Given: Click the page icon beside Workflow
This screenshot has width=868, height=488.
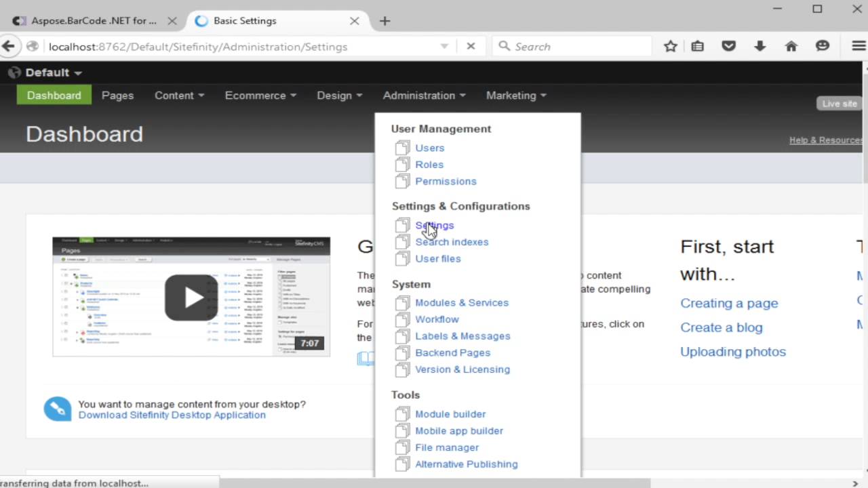Looking at the screenshot, I should [403, 319].
